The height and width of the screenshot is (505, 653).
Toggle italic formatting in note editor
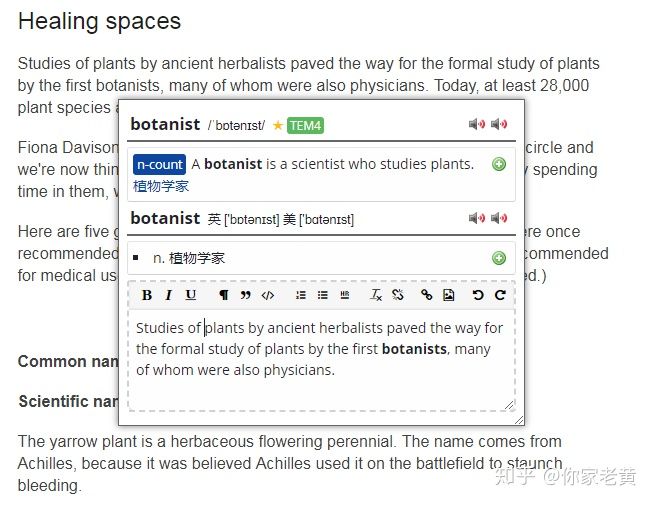(x=169, y=295)
